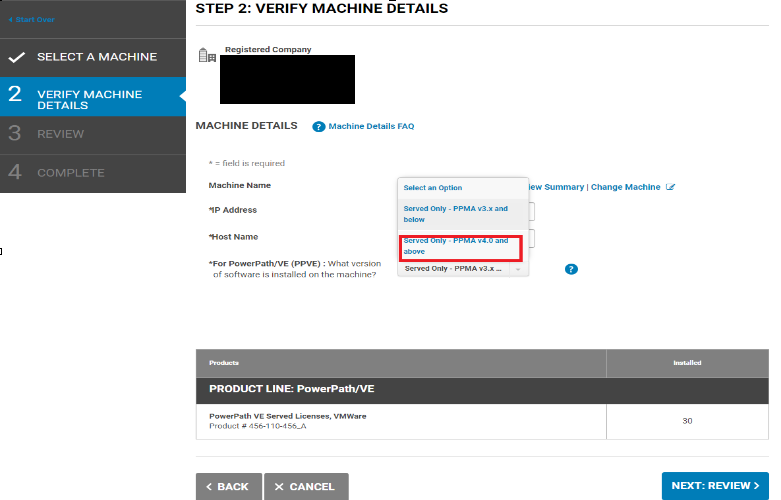Click the Back button
Viewport: 781px width, 500px height.
[228, 486]
